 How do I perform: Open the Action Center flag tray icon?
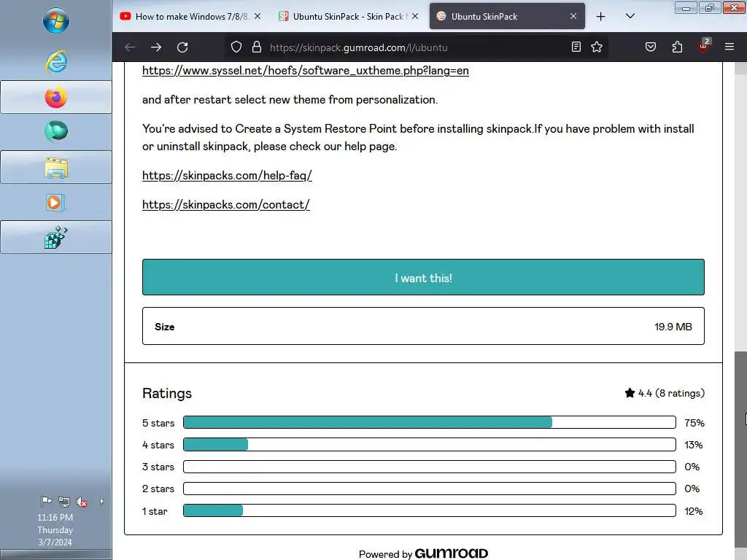pos(46,502)
